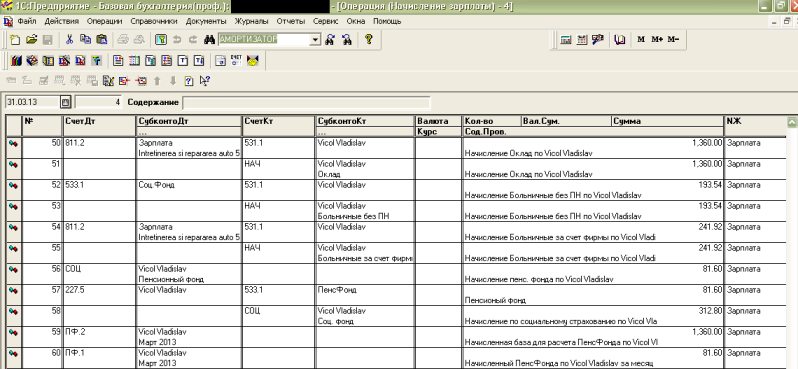Image resolution: width=798 pixels, height=369 pixels.
Task: Click the СубконтоКт column header
Action: 364,121
